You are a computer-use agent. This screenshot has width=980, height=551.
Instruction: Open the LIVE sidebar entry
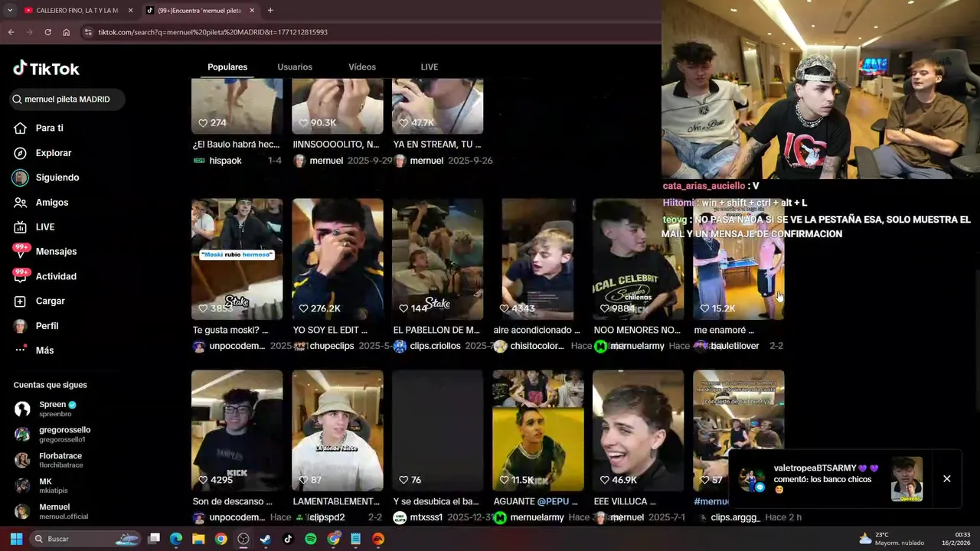point(44,227)
